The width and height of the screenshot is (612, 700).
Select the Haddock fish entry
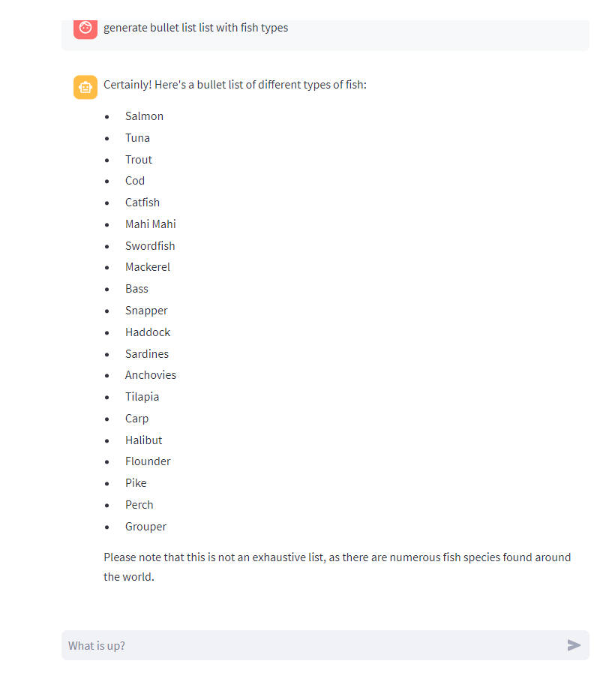tap(147, 332)
